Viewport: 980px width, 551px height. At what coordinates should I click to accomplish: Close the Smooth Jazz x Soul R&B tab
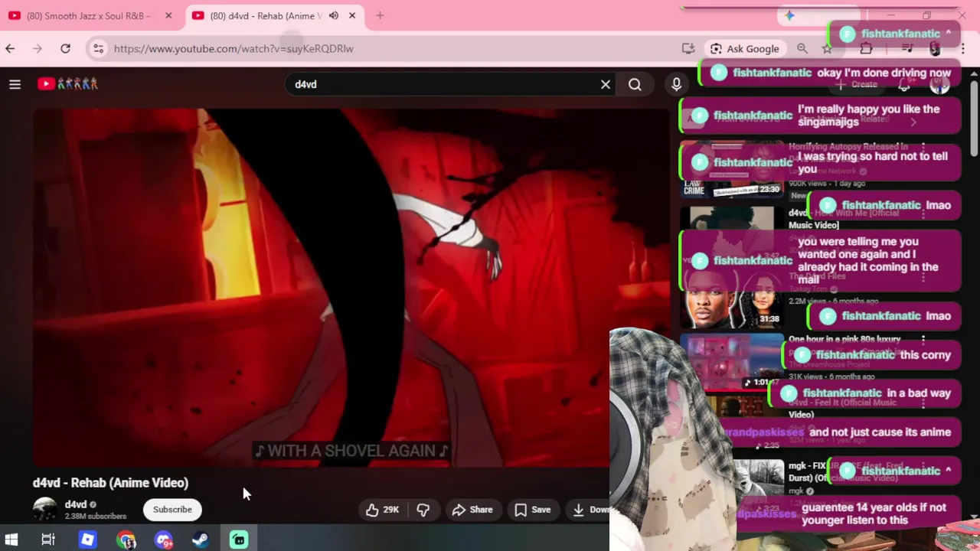coord(168,15)
